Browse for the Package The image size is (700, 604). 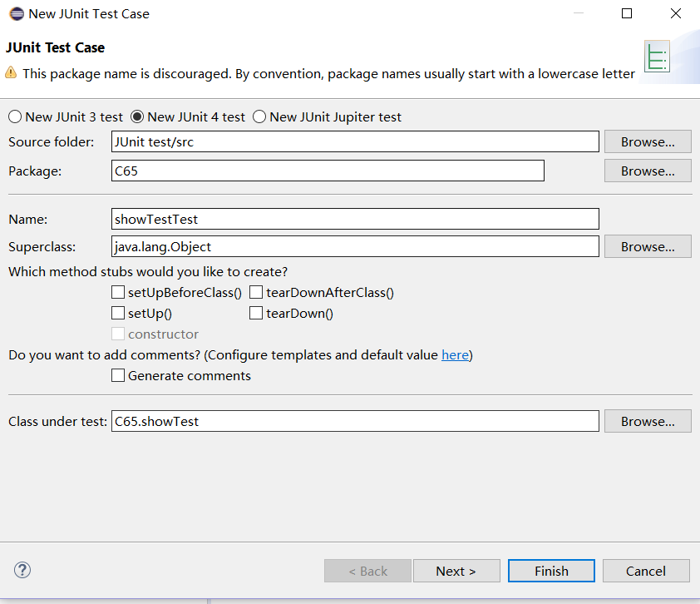tap(648, 171)
